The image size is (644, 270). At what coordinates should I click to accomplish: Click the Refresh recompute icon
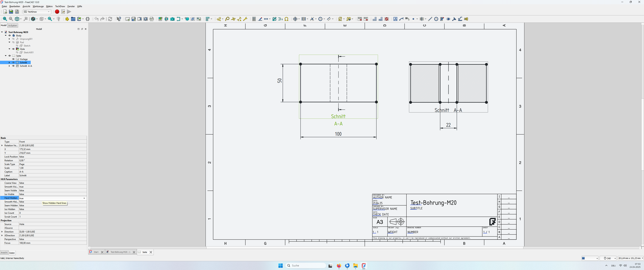110,19
